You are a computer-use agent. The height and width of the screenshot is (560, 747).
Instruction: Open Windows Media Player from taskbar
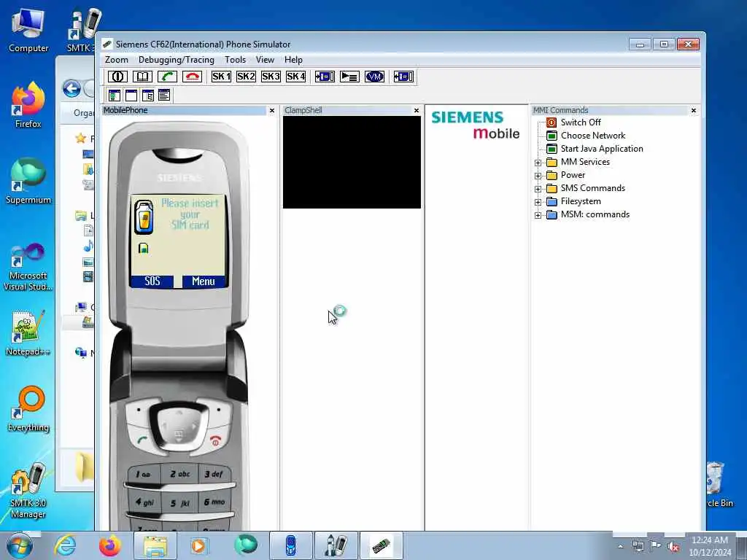tap(198, 545)
